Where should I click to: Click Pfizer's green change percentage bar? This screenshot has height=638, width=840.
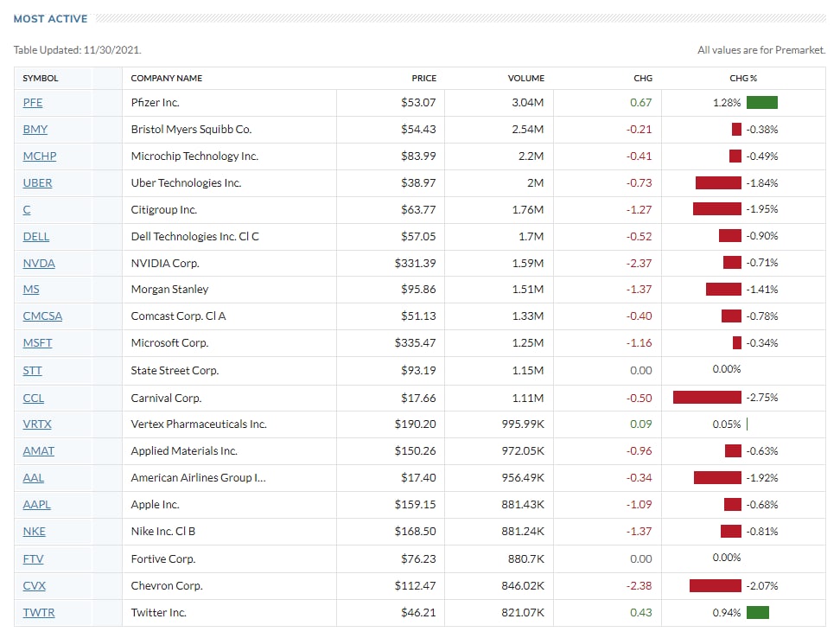[x=761, y=102]
